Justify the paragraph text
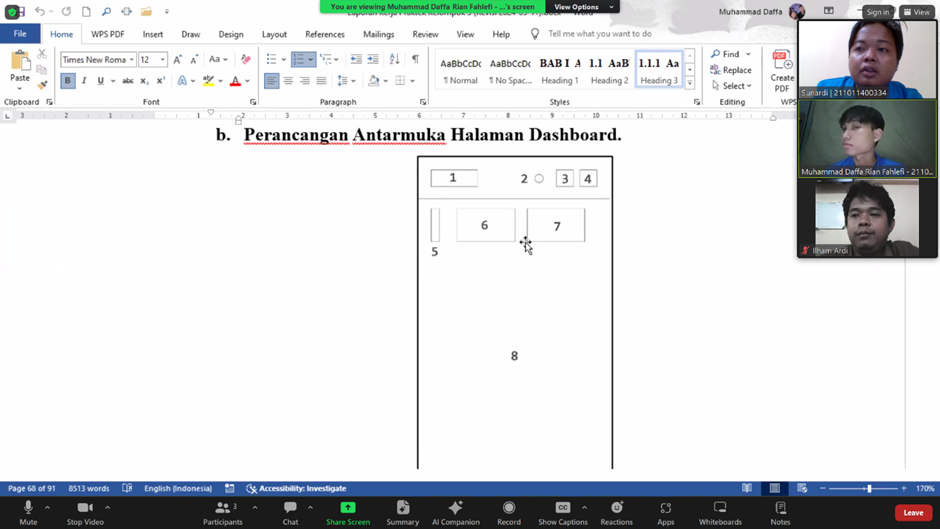 321,80
